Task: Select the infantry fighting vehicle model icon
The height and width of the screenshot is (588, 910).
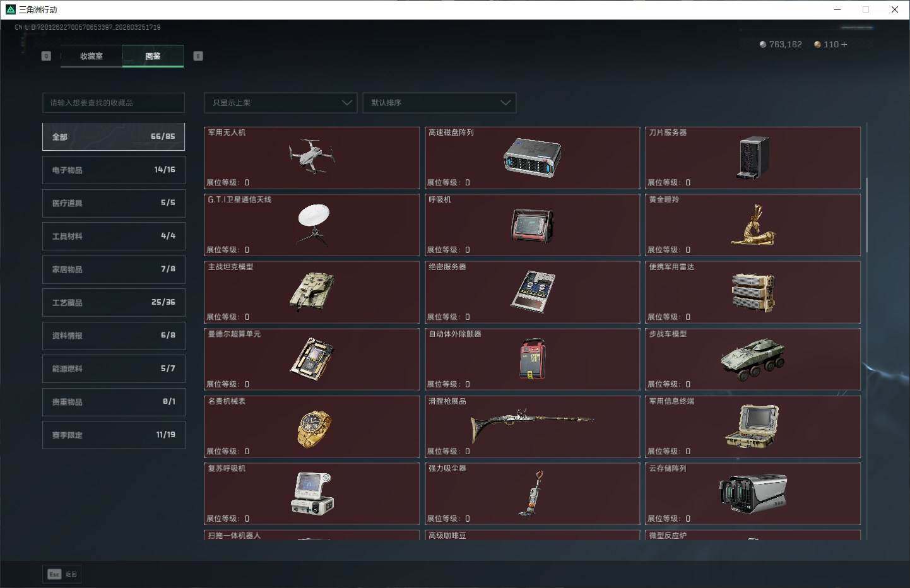Action: pos(753,359)
